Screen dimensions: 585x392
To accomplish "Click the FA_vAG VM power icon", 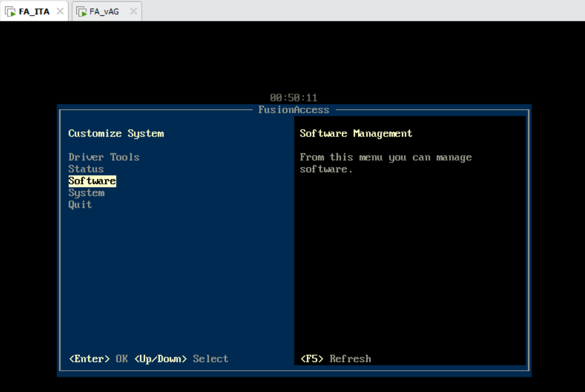I will tap(81, 12).
